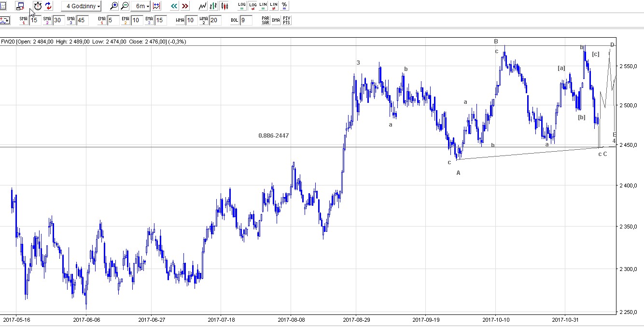The height and width of the screenshot is (327, 644).
Task: Click the SMA 3 period field showing 45
Action: pos(82,20)
